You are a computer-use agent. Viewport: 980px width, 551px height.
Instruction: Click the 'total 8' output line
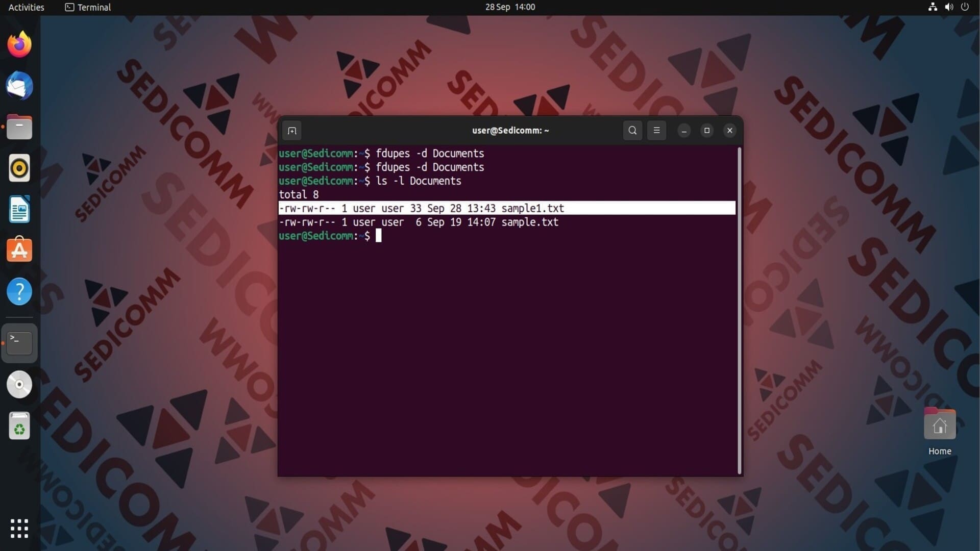299,194
